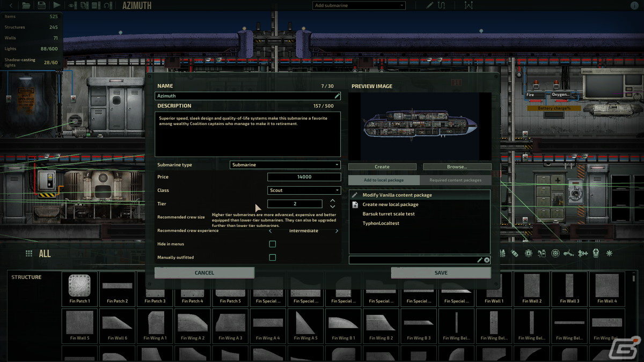Tick the Manually outfitted checkbox
The image size is (644, 362).
[x=272, y=257]
